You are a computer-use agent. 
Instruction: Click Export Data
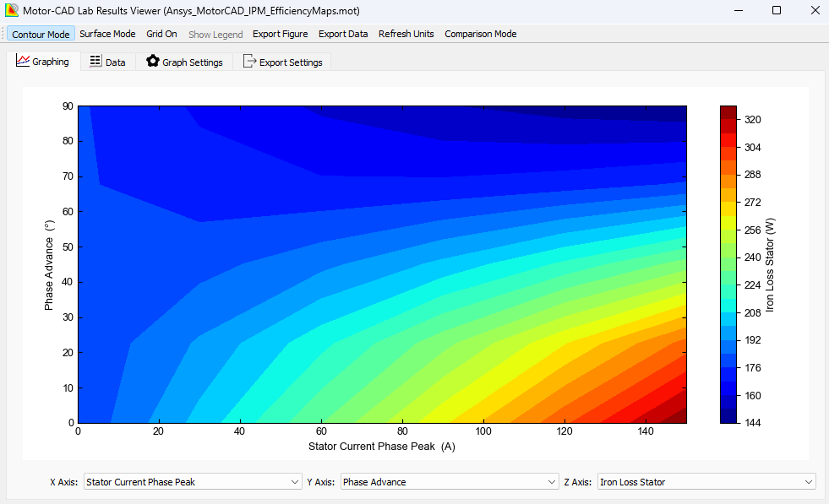[343, 34]
